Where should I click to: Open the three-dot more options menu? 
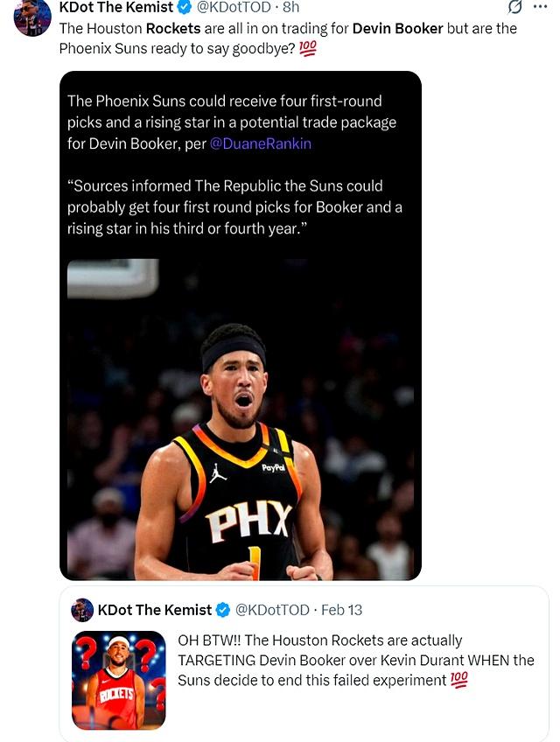(540, 8)
